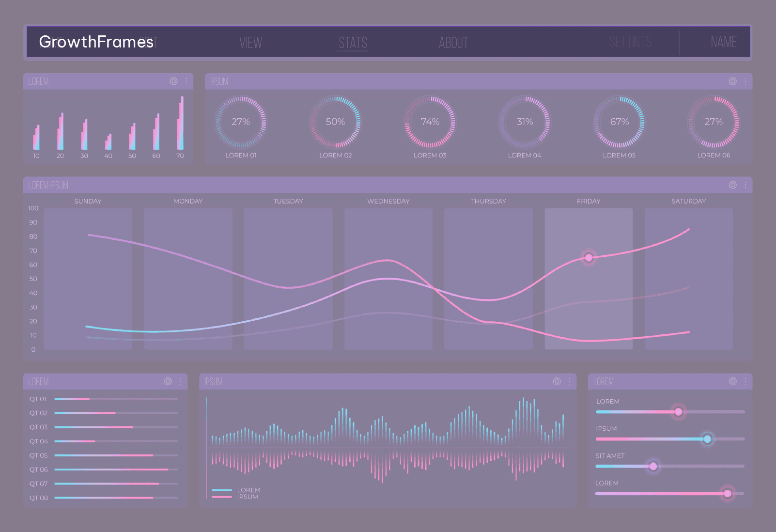Click the QT 02 progress bar

tap(116, 413)
